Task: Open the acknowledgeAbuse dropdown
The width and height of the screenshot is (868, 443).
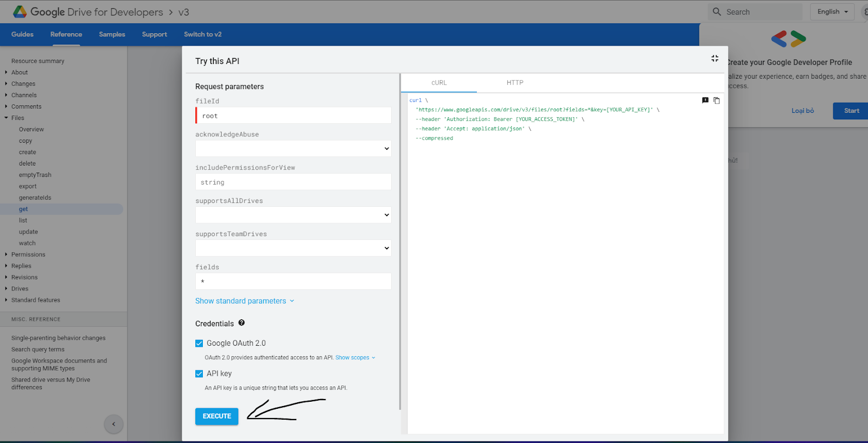Action: (x=293, y=148)
